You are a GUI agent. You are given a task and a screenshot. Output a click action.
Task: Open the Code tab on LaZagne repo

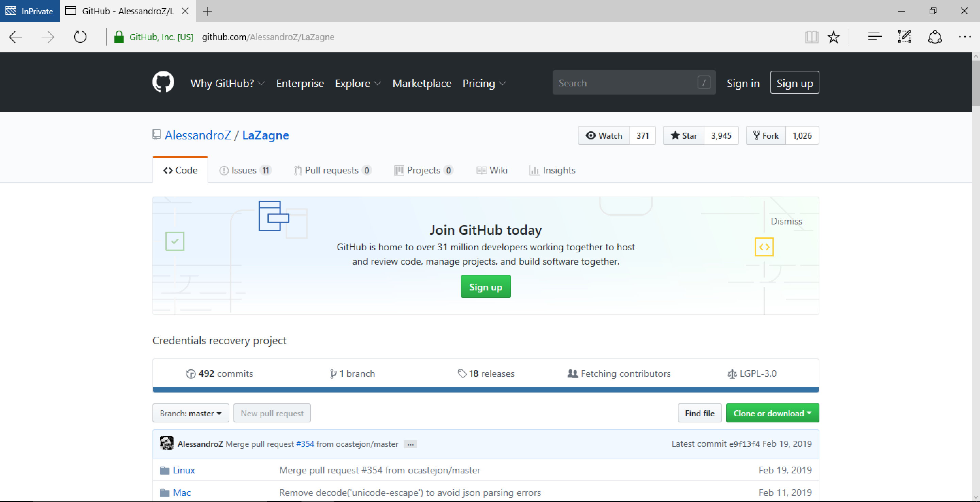pos(181,170)
